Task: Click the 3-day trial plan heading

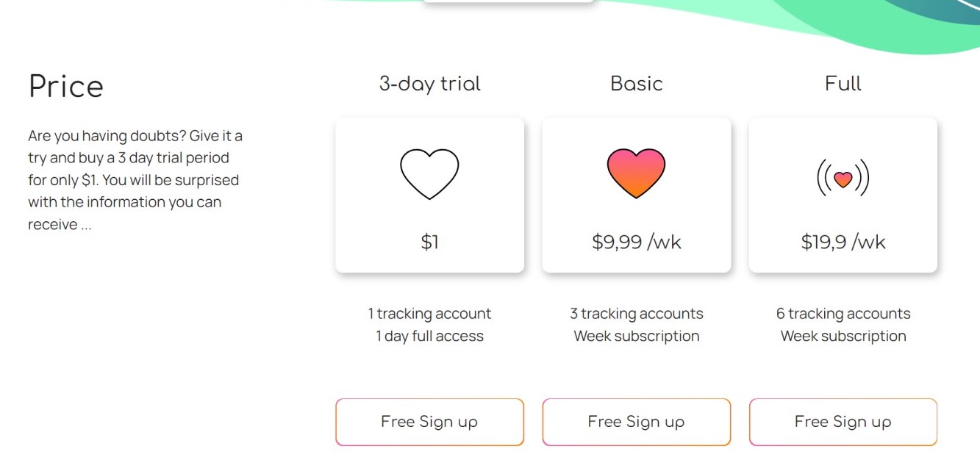Action: point(430,84)
